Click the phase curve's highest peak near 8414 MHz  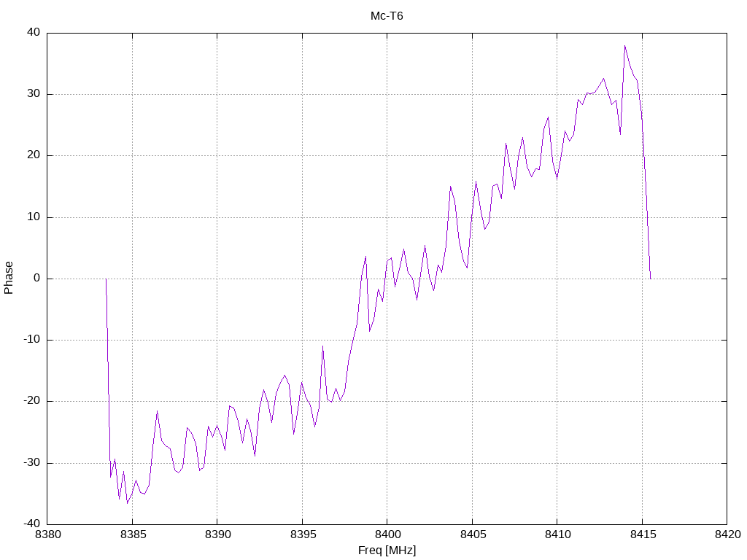coord(624,46)
